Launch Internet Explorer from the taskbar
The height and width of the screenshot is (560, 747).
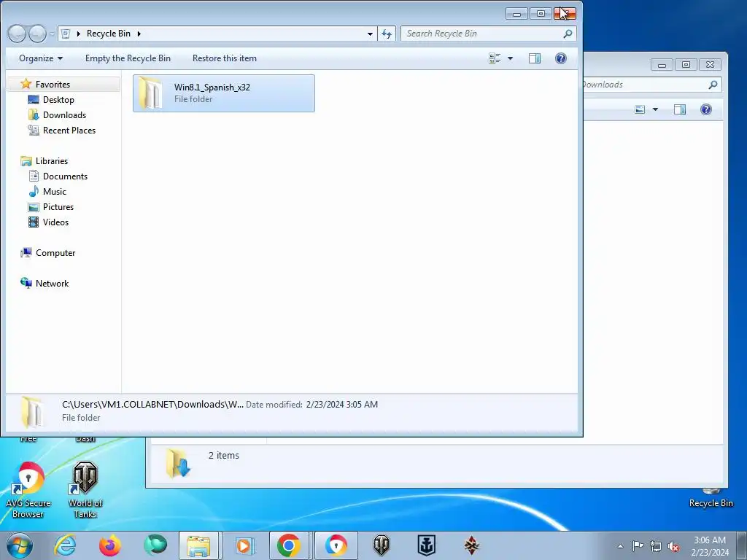(x=65, y=545)
